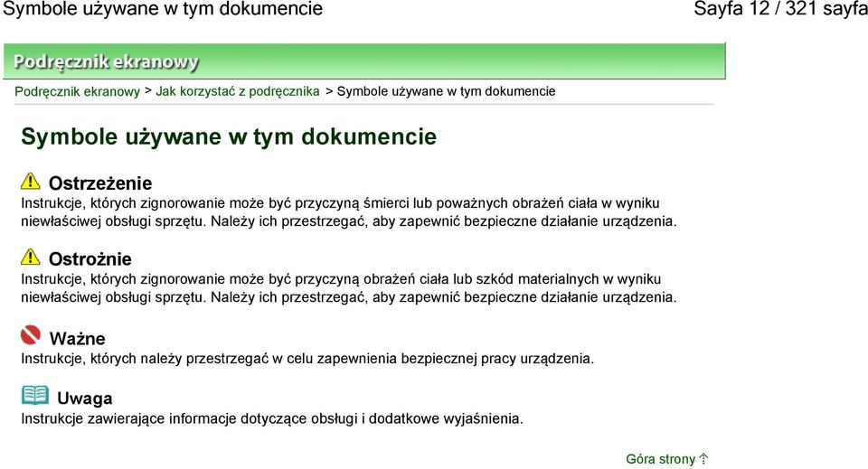The image size is (868, 469).
Task: Click the Uwaga open book icon
Action: coord(35,396)
